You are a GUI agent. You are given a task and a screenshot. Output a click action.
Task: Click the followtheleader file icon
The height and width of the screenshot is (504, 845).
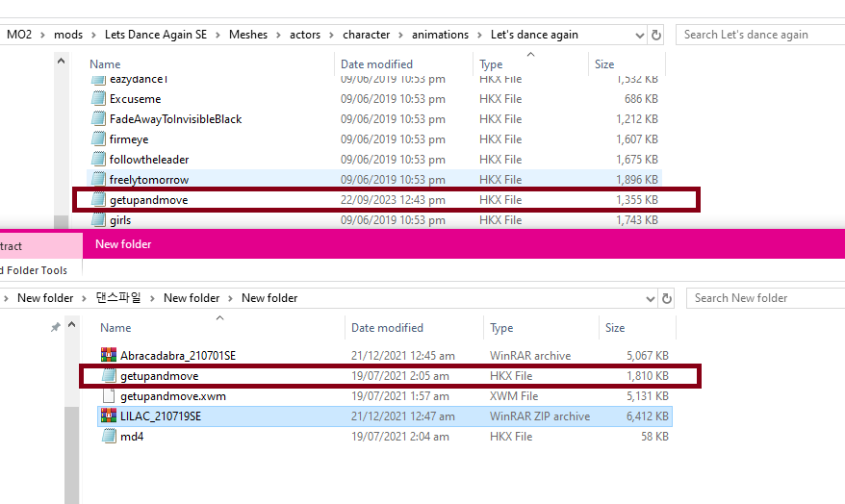[98, 159]
